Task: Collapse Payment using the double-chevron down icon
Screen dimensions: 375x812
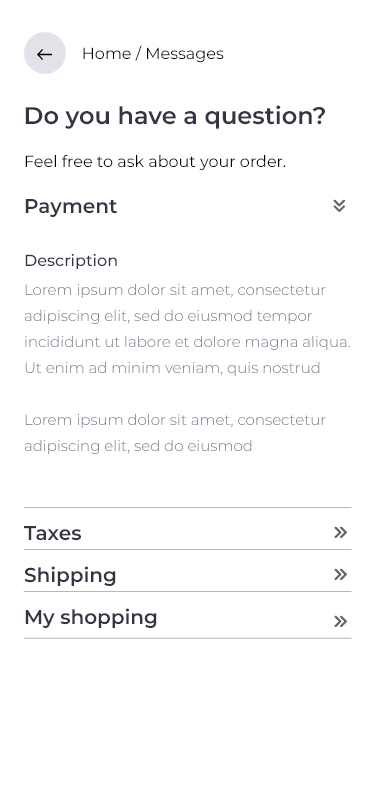Action: coord(339,206)
